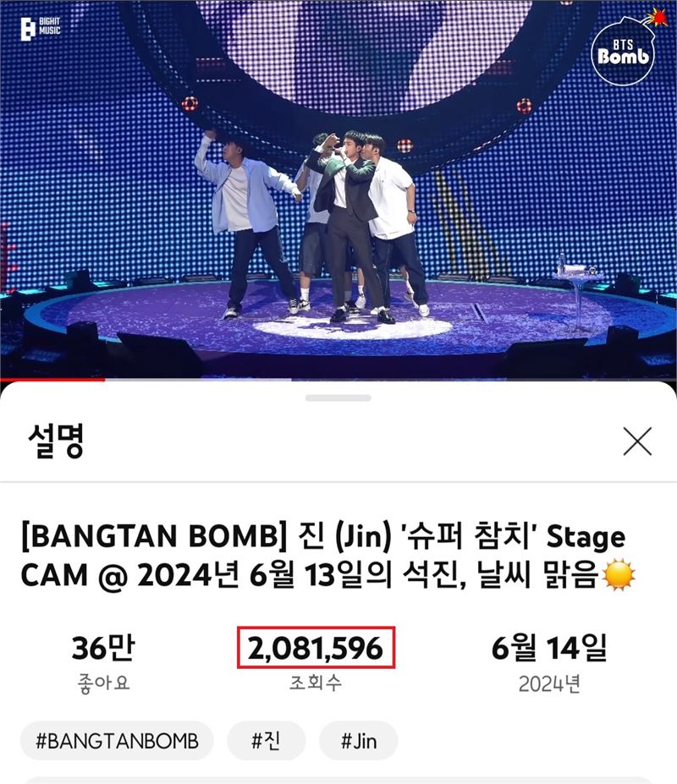Screen dimensions: 677x784
Task: Click the buffered portion of the progress bar
Action: (x=198, y=380)
